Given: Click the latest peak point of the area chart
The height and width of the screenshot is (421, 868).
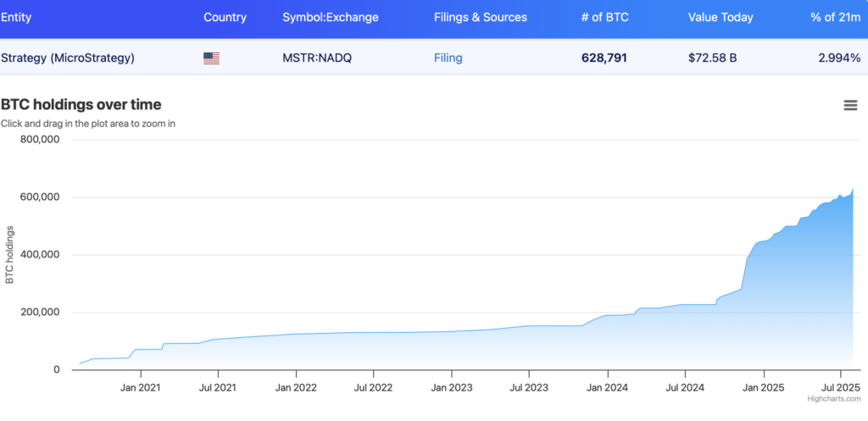Looking at the screenshot, I should 853,189.
